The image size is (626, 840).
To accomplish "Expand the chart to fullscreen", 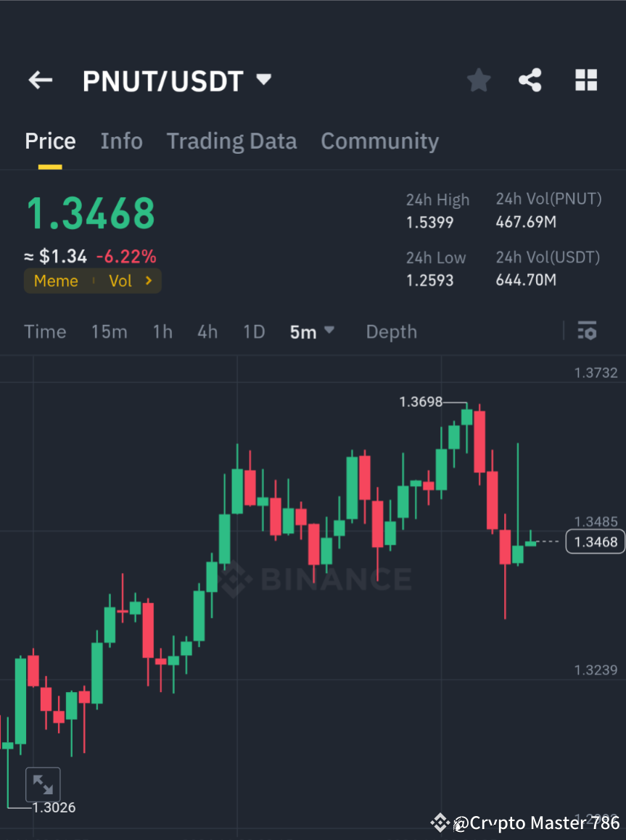I will [x=43, y=784].
